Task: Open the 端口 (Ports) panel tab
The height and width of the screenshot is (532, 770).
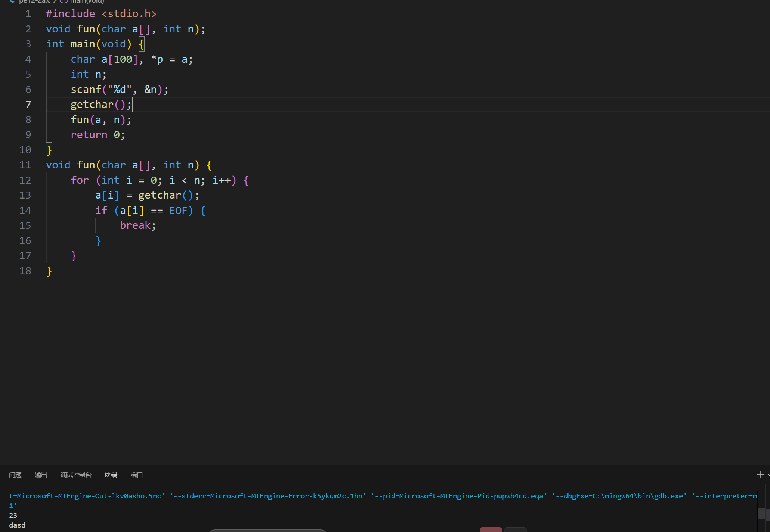Action: (137, 475)
